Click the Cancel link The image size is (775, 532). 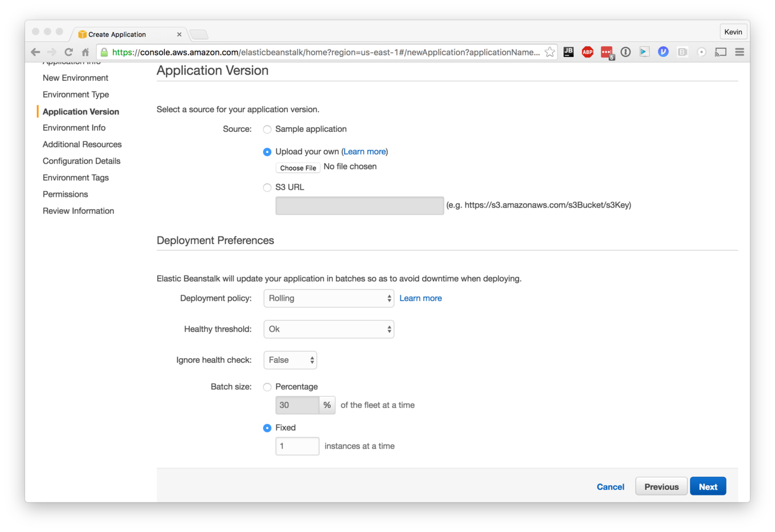point(611,486)
